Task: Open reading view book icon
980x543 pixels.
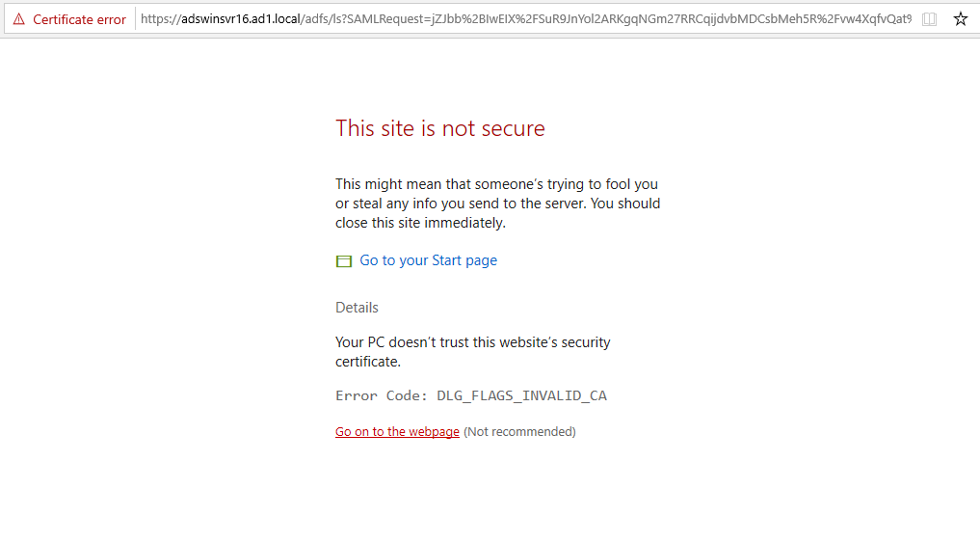Action: point(929,19)
